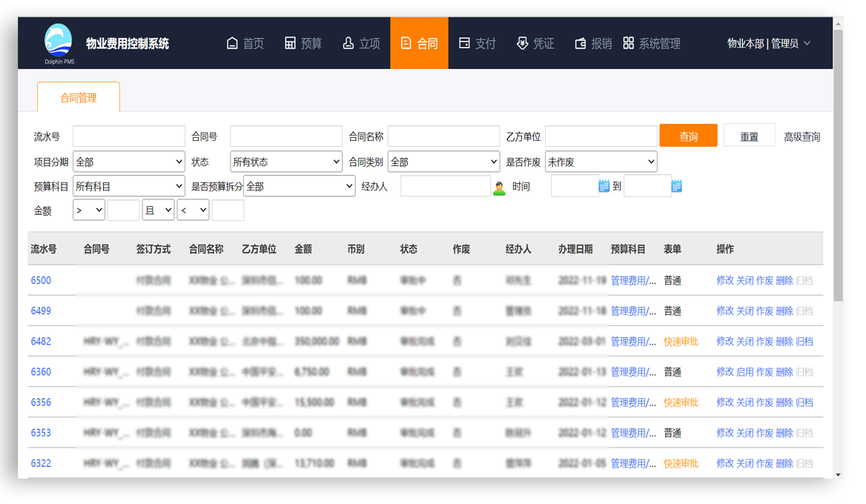
Task: Expand the 状态 所有状态 dropdown
Action: coord(286,162)
